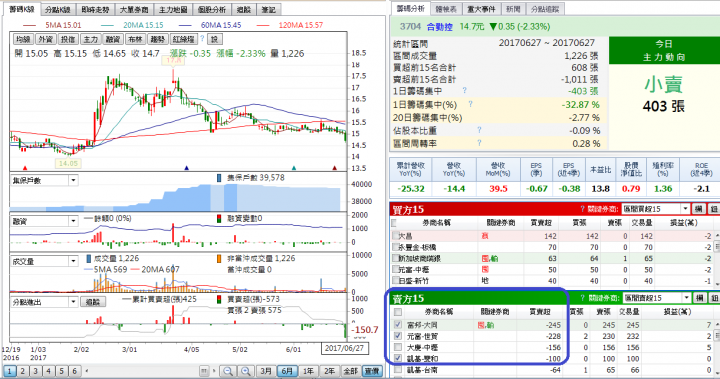
Task: Open help icon next to 佔股本比重
Action: click(x=479, y=130)
